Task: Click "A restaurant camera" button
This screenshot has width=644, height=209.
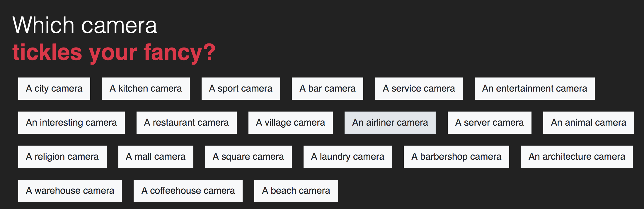Action: pos(186,123)
